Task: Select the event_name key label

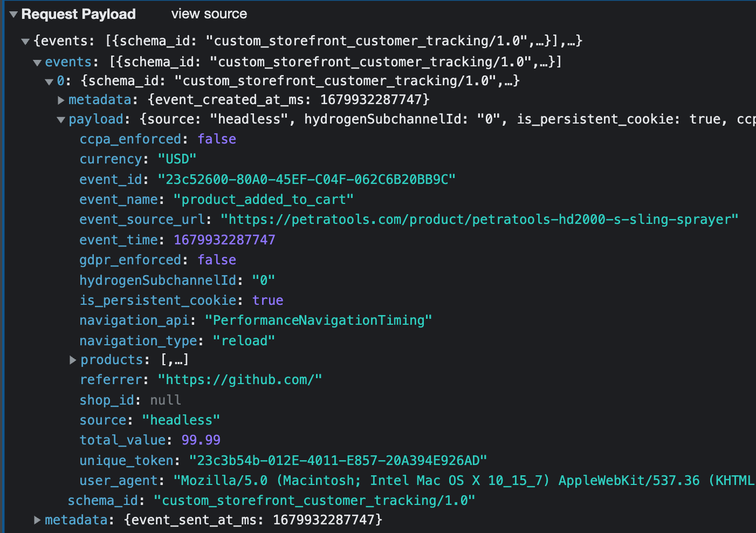Action: tap(118, 199)
